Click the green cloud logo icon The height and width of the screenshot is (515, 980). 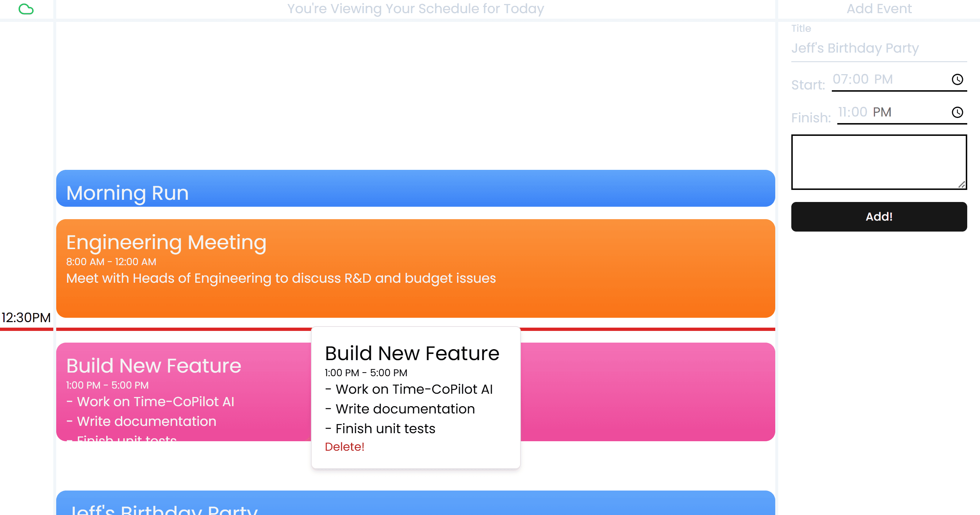(26, 9)
